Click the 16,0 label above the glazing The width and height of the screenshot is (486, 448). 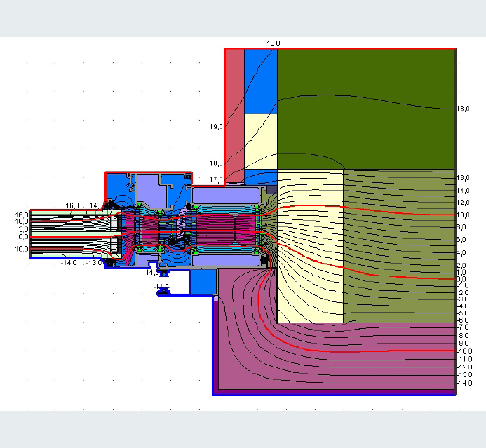72,205
